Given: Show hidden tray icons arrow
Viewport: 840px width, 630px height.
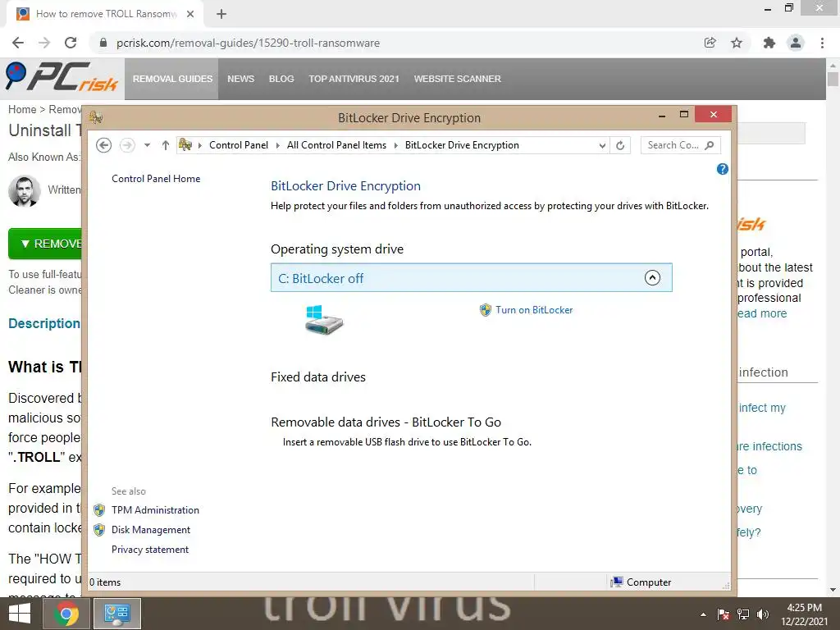Looking at the screenshot, I should click(703, 614).
